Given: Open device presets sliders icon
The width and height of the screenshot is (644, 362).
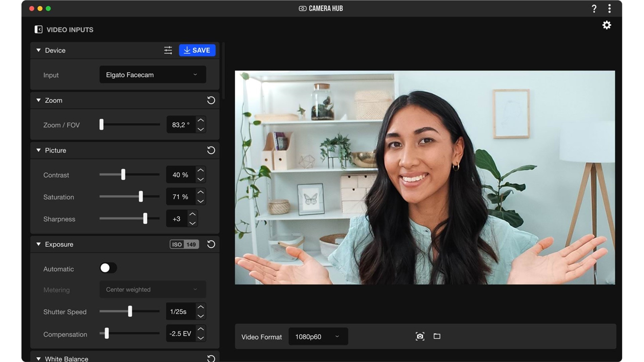Looking at the screenshot, I should (x=168, y=50).
